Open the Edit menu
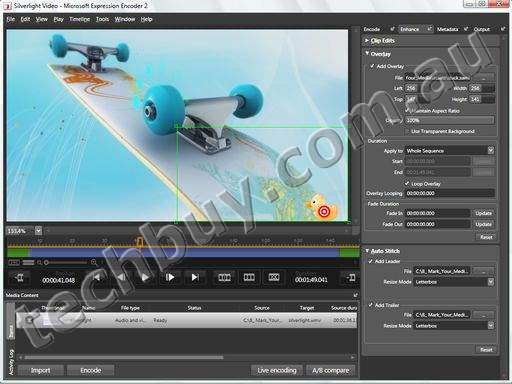Screen dimensions: 512x384 [25, 19]
